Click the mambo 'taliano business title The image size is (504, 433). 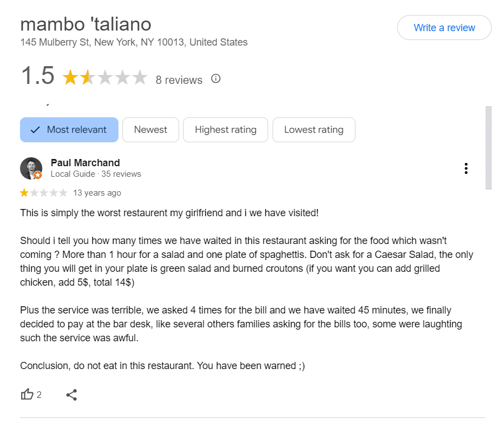point(86,24)
